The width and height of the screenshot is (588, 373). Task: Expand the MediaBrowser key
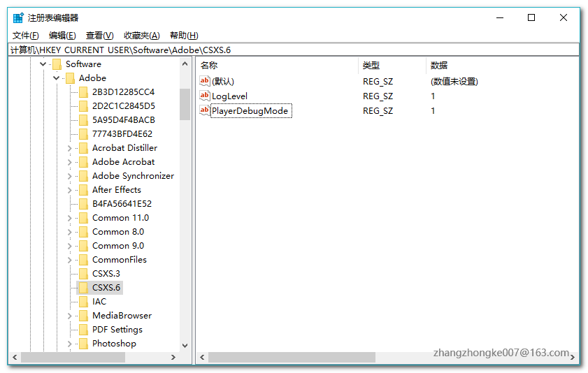(x=69, y=316)
